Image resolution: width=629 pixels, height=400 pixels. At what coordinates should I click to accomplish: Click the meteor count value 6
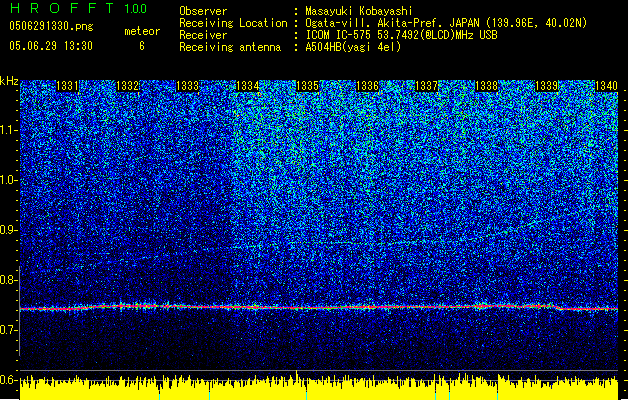coord(142,46)
